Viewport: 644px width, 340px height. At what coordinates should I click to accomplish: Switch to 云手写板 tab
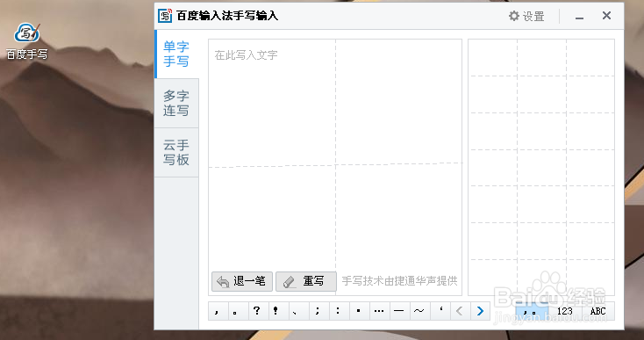(x=176, y=153)
